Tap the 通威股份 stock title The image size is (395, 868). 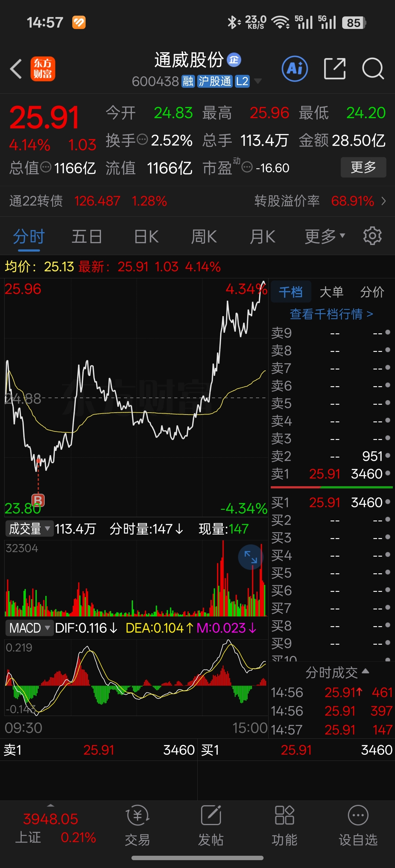click(x=189, y=60)
